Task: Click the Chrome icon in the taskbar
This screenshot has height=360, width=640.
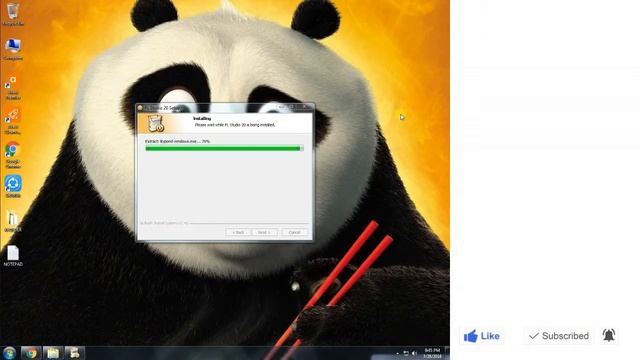Action: pos(31,353)
